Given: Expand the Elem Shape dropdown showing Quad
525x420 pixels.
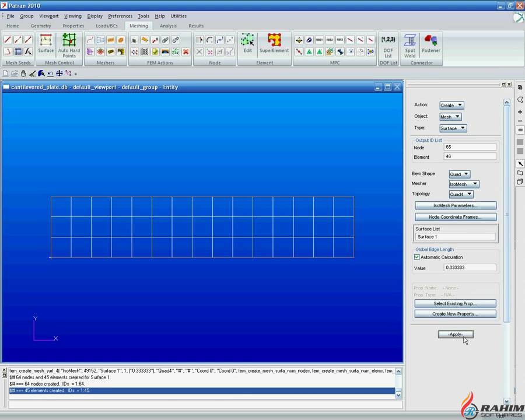Looking at the screenshot, I should pos(459,174).
